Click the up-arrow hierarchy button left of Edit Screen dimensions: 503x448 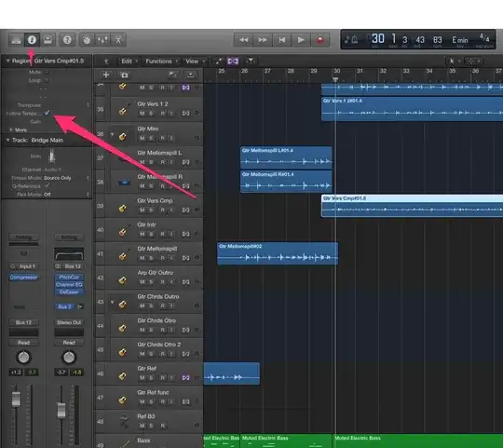106,61
